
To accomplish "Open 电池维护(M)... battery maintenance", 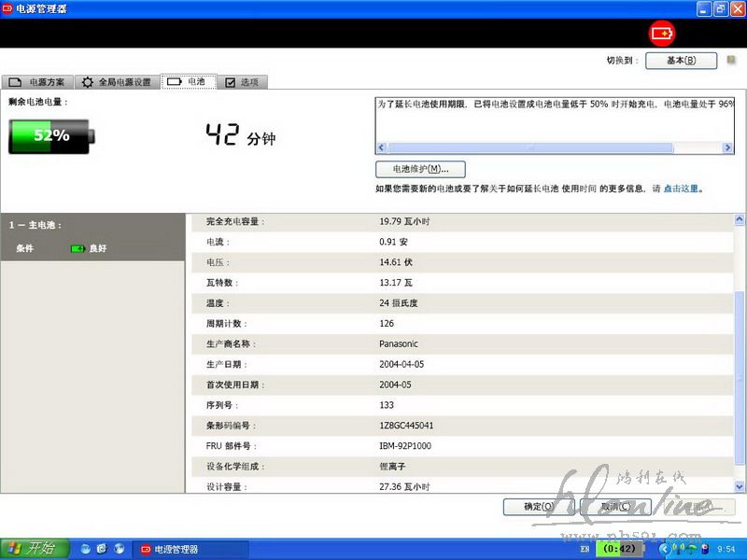I will tap(420, 170).
